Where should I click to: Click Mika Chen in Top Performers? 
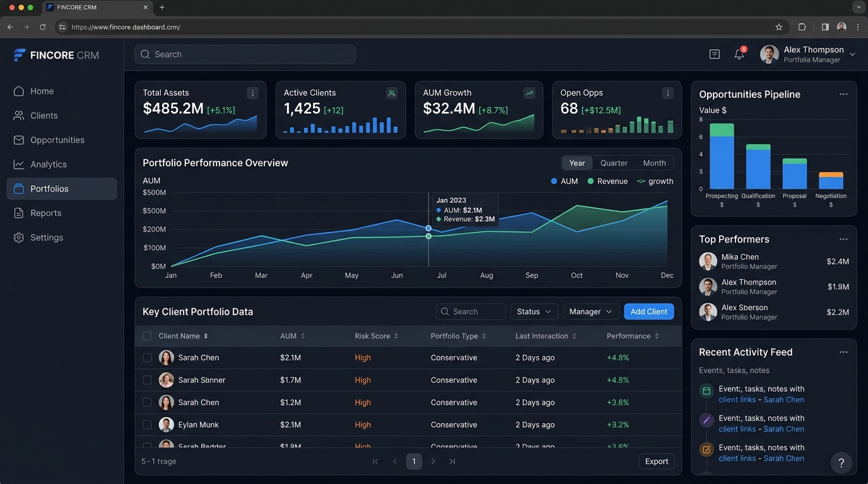pos(740,257)
